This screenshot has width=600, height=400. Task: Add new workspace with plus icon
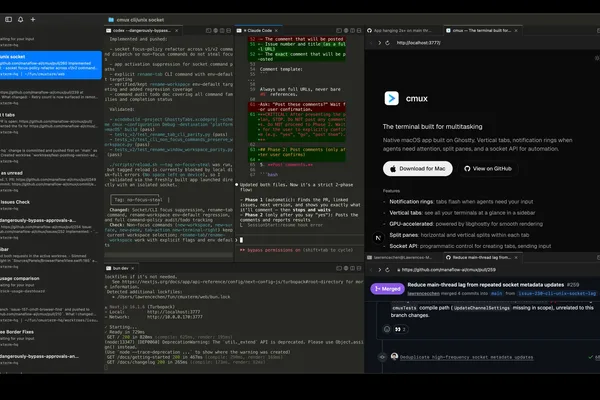33,20
